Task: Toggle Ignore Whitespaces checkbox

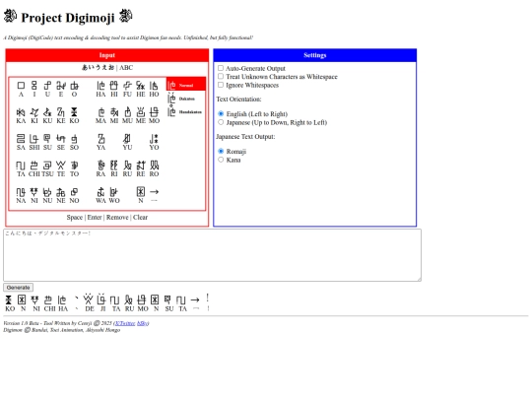Action: (x=221, y=85)
